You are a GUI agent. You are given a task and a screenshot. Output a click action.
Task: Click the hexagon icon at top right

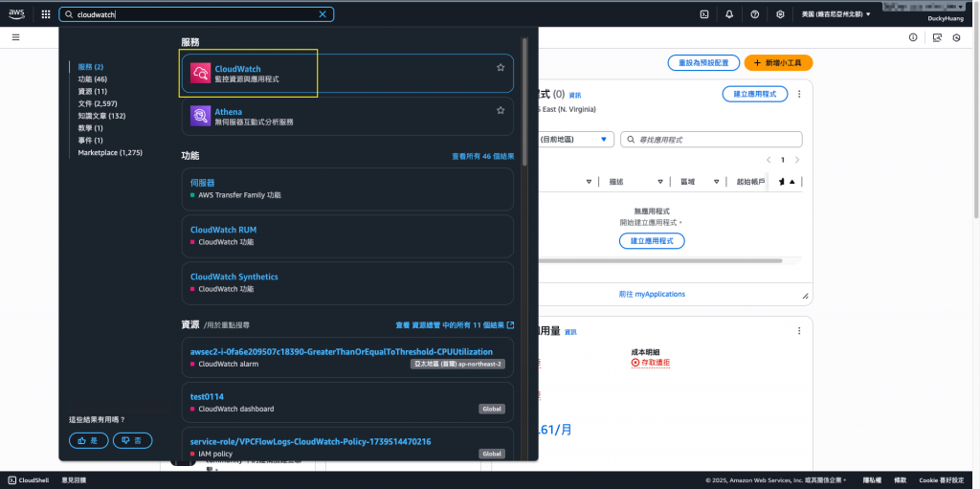(x=956, y=37)
